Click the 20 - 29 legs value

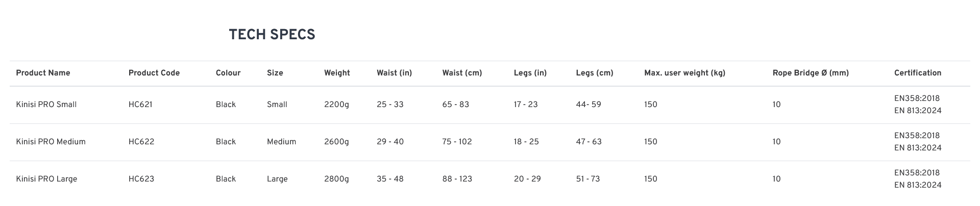[527, 179]
